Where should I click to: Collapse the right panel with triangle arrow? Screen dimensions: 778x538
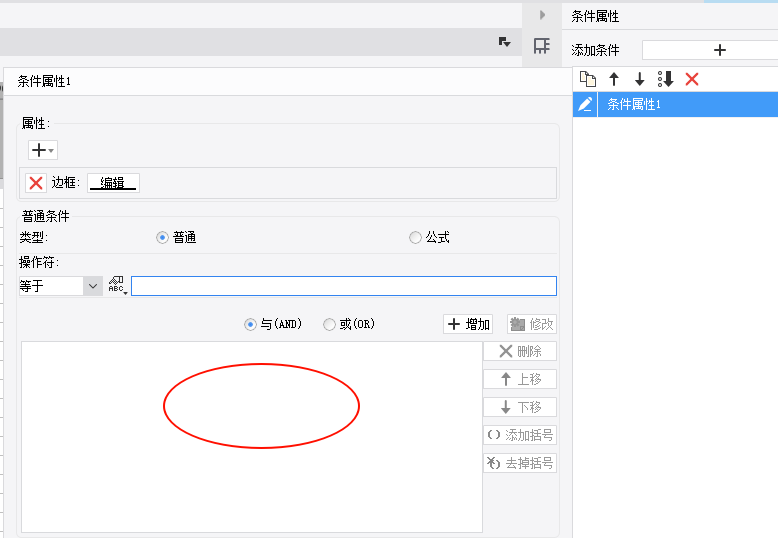click(542, 15)
